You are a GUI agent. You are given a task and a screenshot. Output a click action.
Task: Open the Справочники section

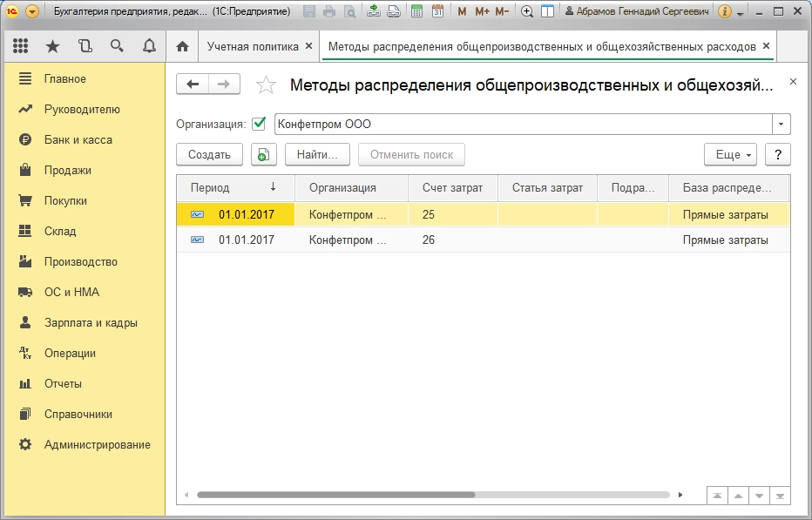pyautogui.click(x=85, y=415)
